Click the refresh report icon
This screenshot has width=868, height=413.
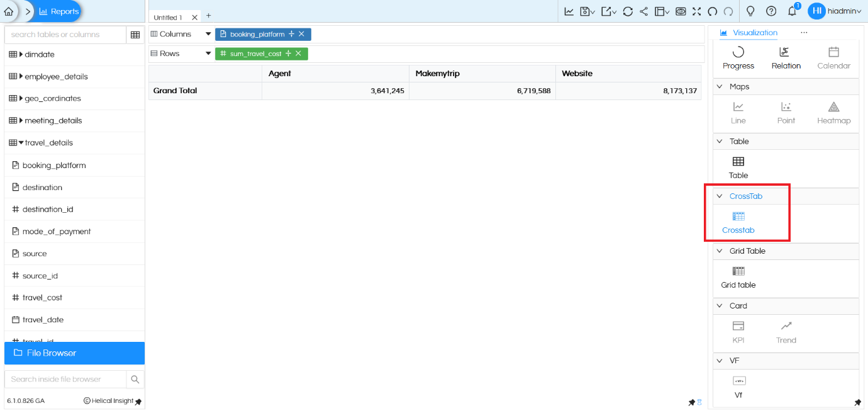pos(628,11)
